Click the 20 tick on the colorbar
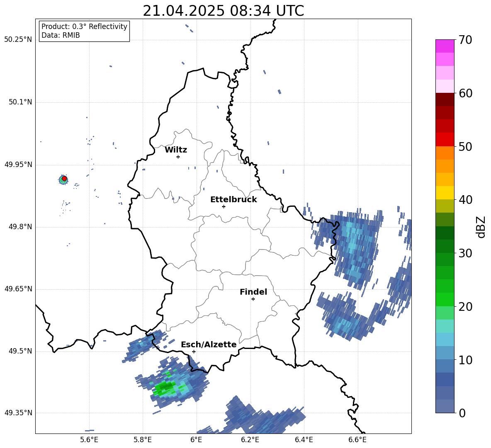 pyautogui.click(x=465, y=307)
